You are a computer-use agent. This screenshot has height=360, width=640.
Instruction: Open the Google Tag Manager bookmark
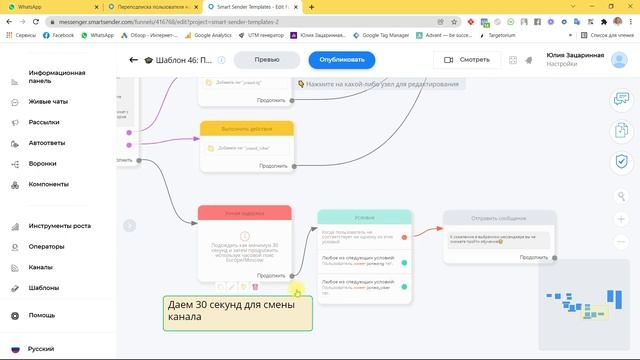pyautogui.click(x=381, y=36)
